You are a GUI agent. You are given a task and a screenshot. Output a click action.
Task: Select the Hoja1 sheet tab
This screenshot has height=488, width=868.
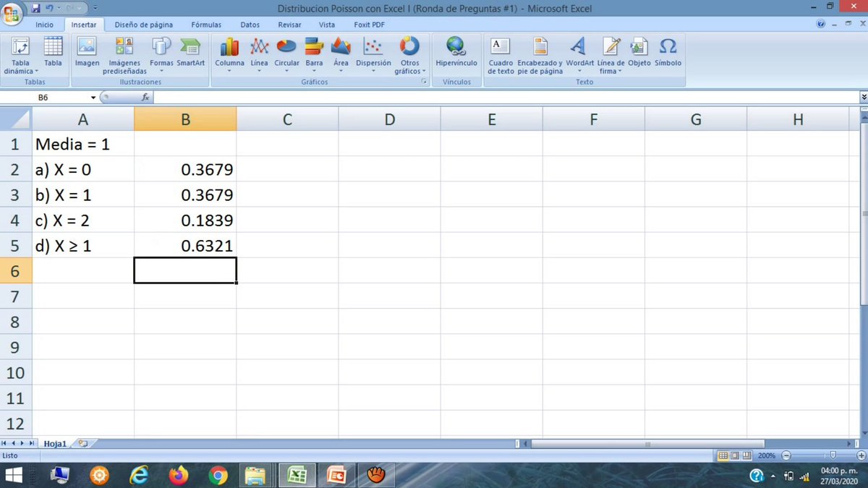coord(54,443)
